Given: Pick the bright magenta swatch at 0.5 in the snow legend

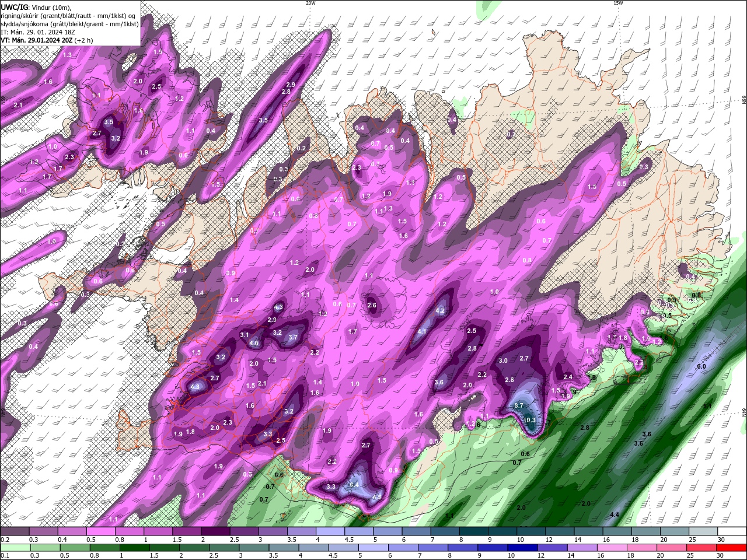Looking at the screenshot, I should point(100,531).
